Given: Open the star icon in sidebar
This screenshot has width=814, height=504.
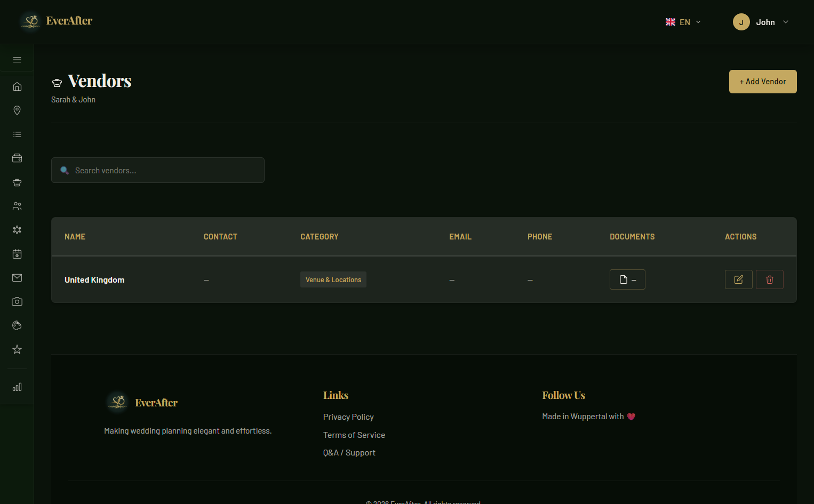Looking at the screenshot, I should pyautogui.click(x=17, y=349).
